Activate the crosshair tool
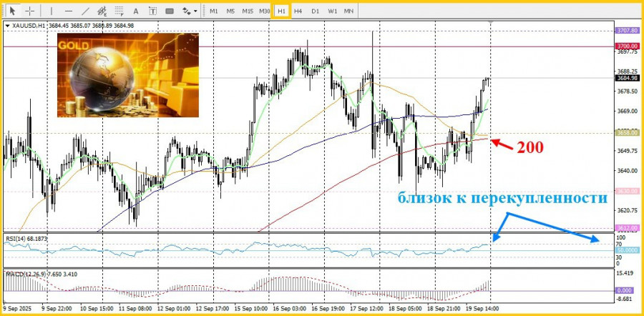 coord(29,11)
